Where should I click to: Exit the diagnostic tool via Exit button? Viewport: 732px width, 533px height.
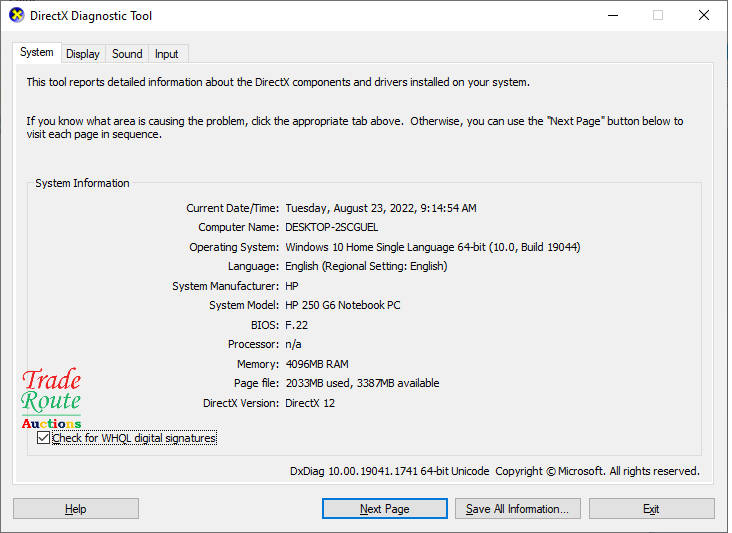tap(651, 509)
